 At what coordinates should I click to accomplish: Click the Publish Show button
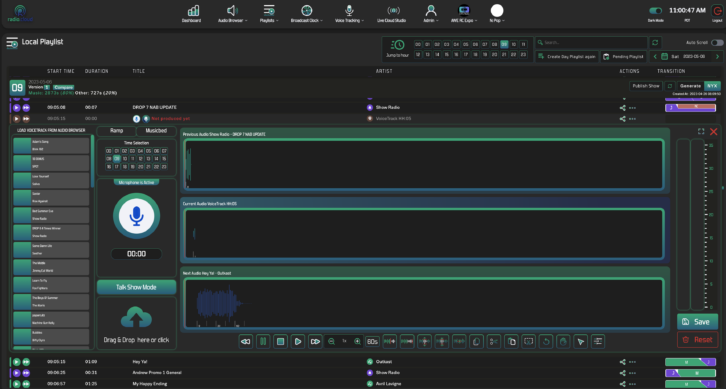646,86
